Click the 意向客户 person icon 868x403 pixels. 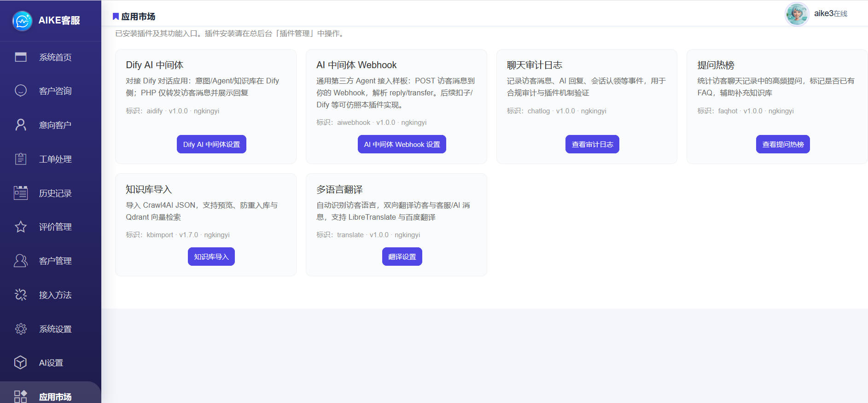[21, 125]
